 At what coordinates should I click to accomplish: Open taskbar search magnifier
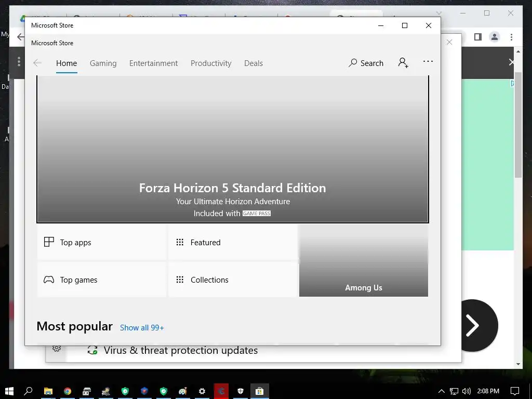28,391
